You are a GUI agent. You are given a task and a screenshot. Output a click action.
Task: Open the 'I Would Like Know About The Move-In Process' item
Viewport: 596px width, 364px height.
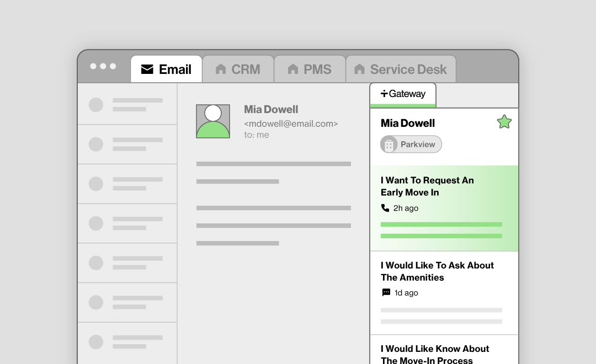444,350
